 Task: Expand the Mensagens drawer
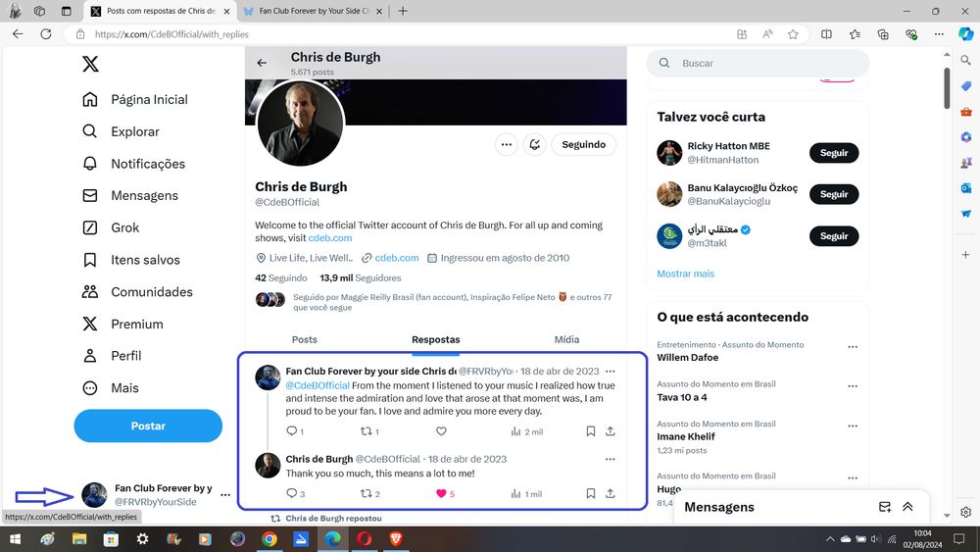(908, 507)
